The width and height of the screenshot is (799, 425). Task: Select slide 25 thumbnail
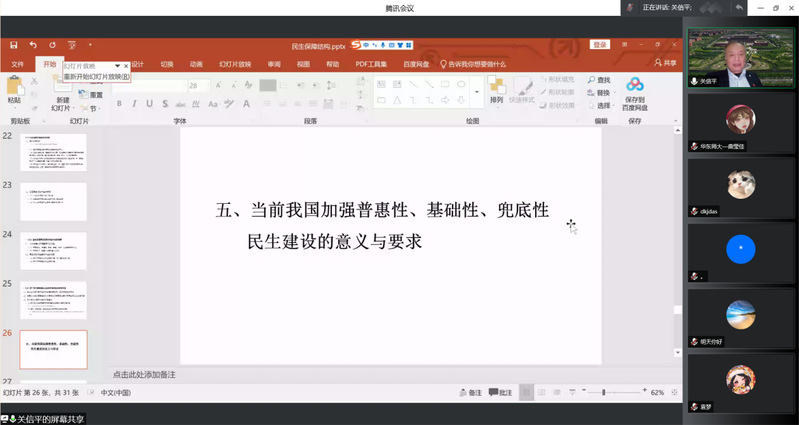(53, 300)
